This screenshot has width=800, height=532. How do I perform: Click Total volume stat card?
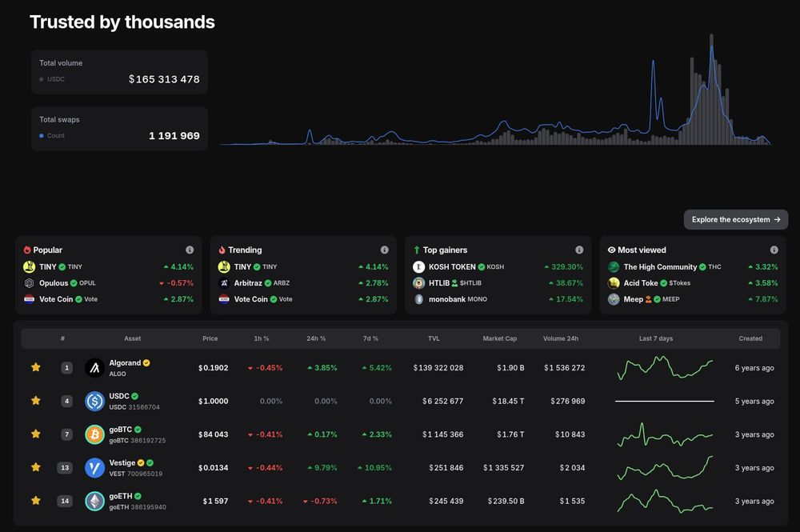click(x=119, y=72)
